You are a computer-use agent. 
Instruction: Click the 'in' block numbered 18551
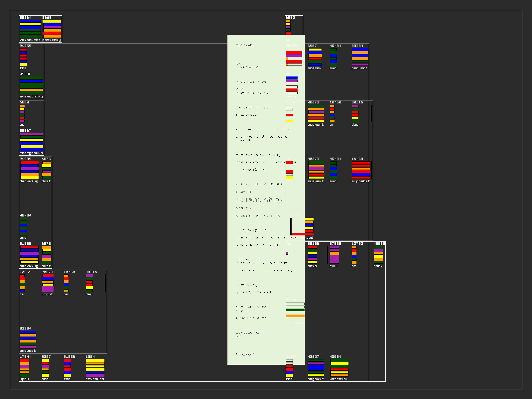pyautogui.click(x=22, y=283)
